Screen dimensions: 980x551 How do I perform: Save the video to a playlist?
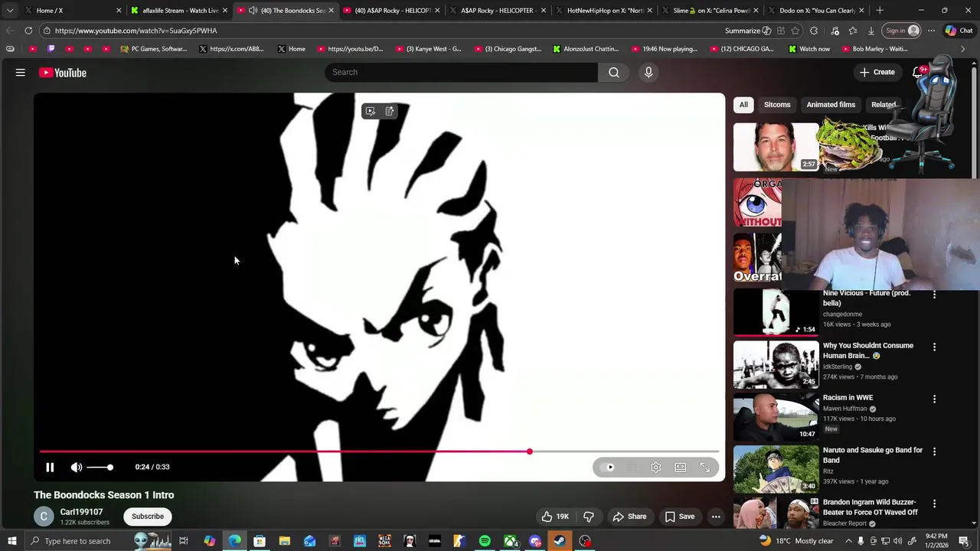[x=680, y=517]
